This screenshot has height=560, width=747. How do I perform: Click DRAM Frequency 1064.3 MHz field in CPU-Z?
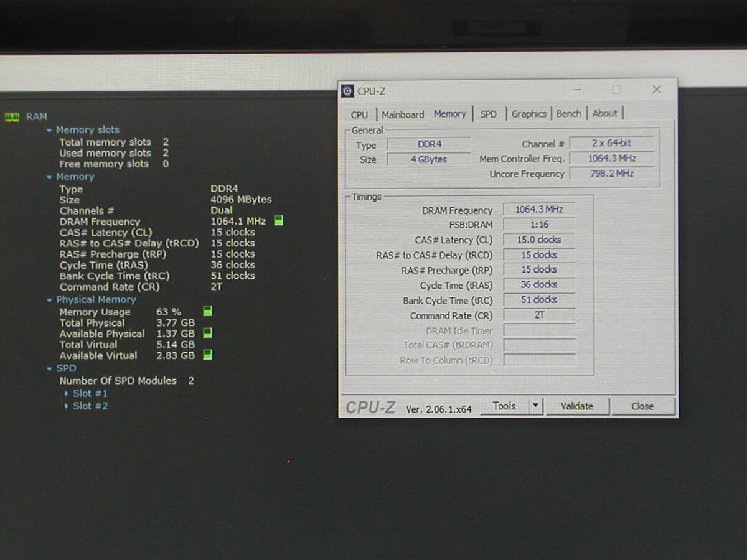[x=539, y=210]
